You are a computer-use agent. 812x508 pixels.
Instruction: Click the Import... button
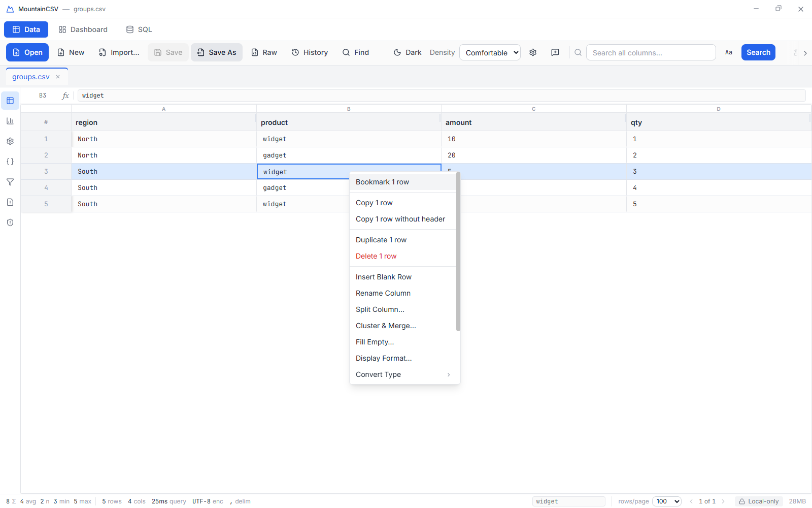click(x=119, y=52)
